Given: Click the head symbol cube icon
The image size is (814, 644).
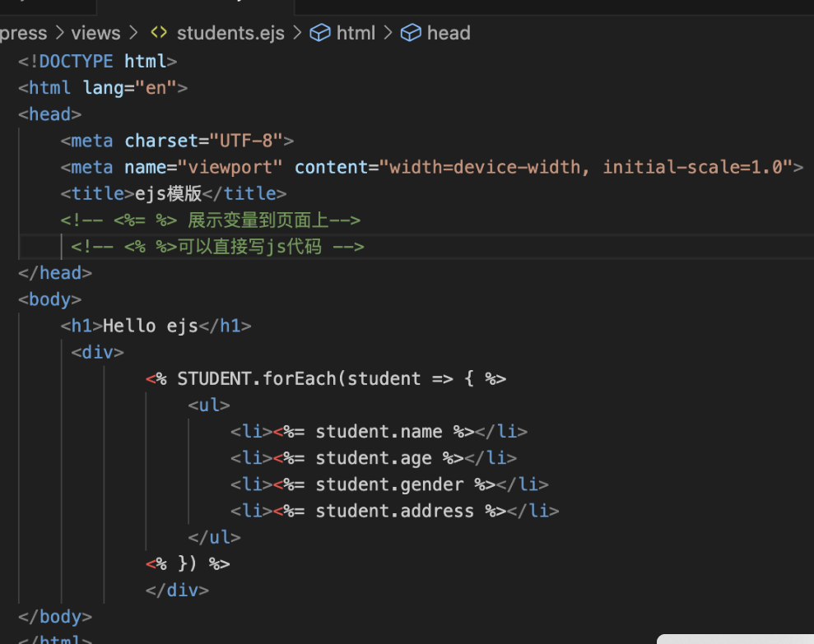Looking at the screenshot, I should pyautogui.click(x=411, y=33).
